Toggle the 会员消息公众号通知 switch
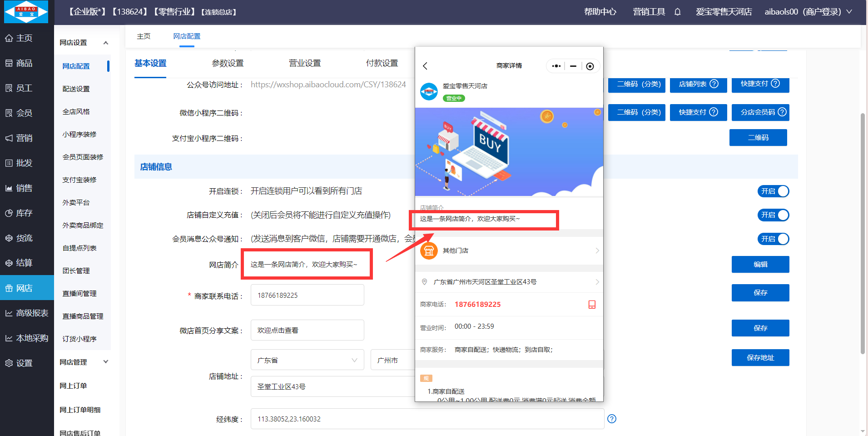This screenshot has width=868, height=436. click(773, 239)
